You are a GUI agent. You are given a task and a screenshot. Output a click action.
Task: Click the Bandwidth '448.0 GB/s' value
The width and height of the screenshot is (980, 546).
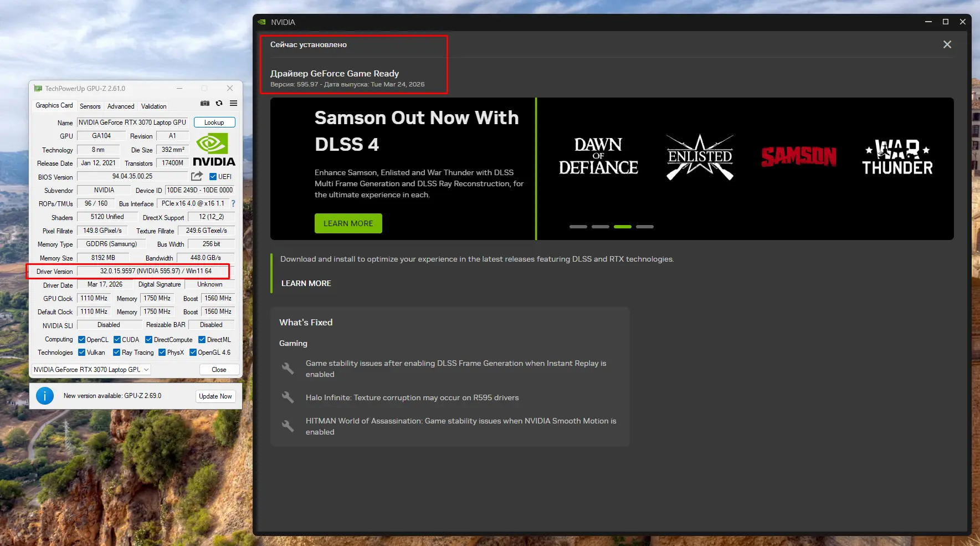coord(206,258)
